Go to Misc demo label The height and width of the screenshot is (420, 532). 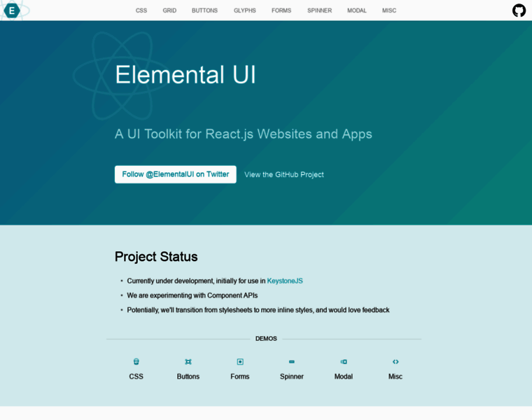point(395,376)
